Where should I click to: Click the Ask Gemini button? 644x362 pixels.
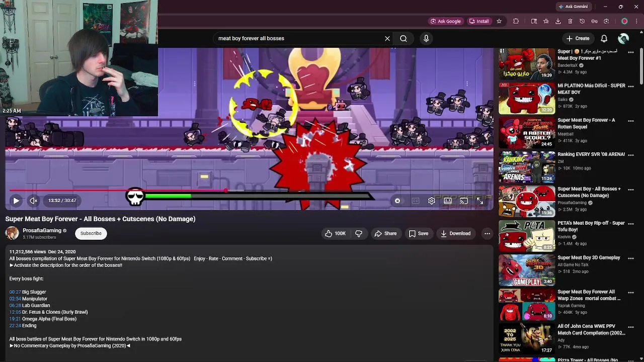(573, 7)
